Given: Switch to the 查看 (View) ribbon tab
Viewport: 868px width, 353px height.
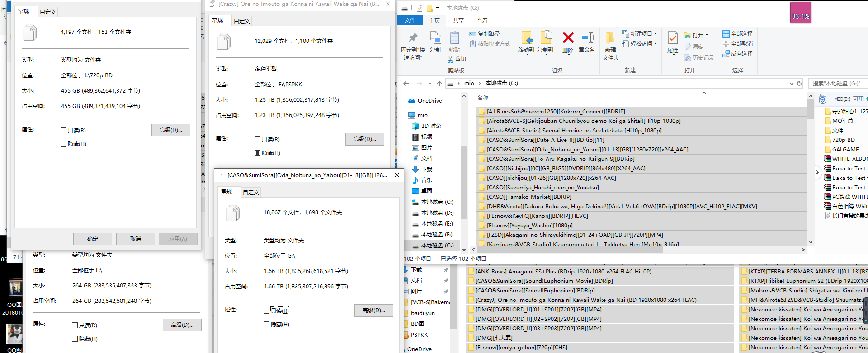Looking at the screenshot, I should [x=482, y=21].
